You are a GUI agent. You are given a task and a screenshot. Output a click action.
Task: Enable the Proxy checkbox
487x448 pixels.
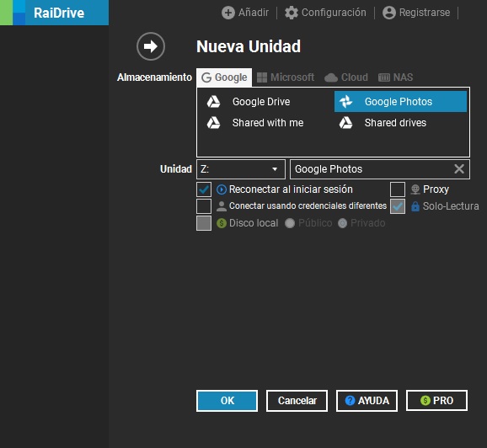[x=398, y=189]
